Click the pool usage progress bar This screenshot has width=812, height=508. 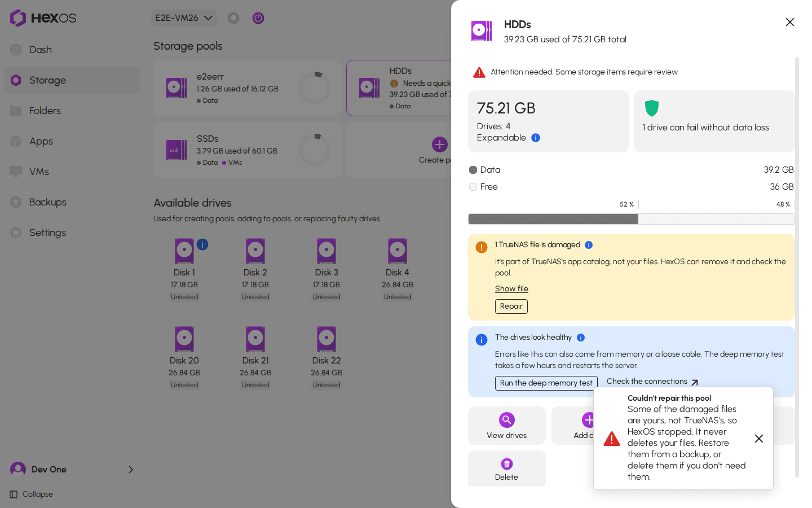pos(632,219)
